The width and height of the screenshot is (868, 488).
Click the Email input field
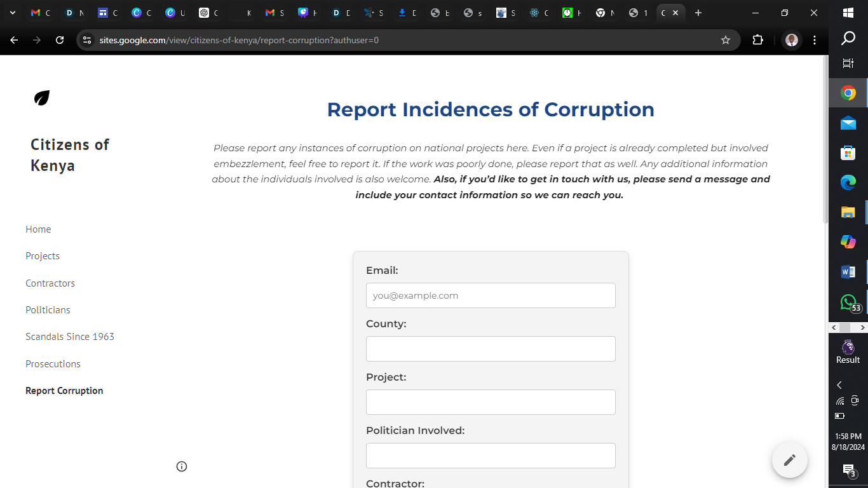pyautogui.click(x=491, y=295)
